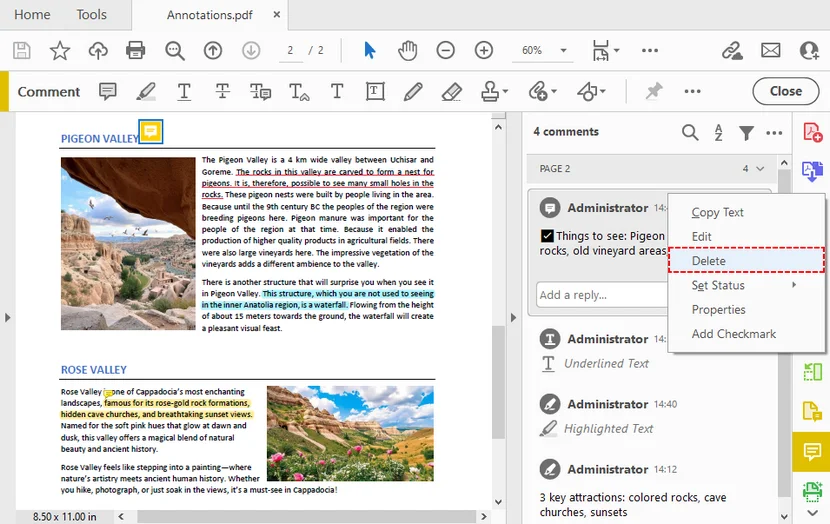Open the Comment tool in right sidebar
This screenshot has height=524, width=830.
click(x=811, y=451)
